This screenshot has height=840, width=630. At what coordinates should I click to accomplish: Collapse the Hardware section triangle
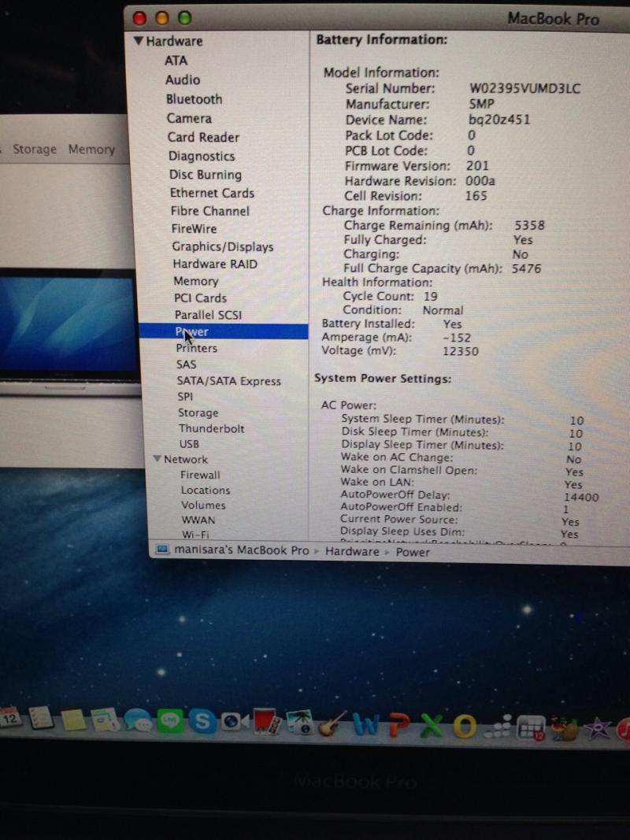point(139,40)
